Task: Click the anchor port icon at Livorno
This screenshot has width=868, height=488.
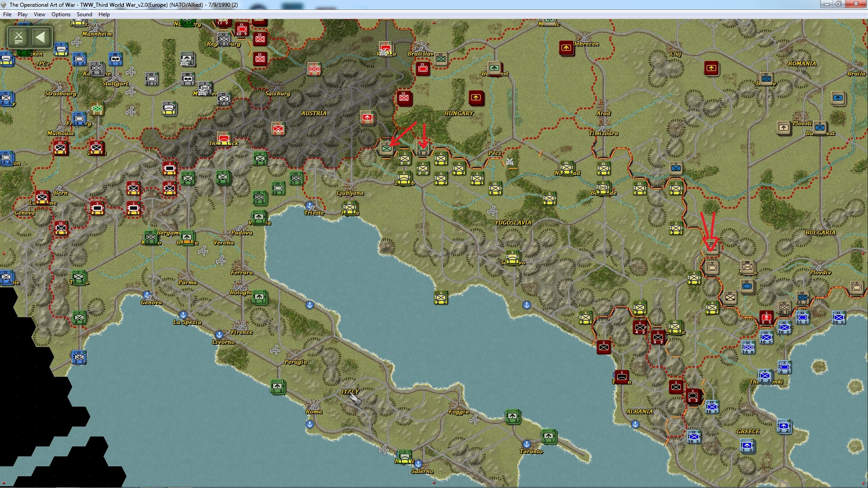Action: [x=219, y=335]
